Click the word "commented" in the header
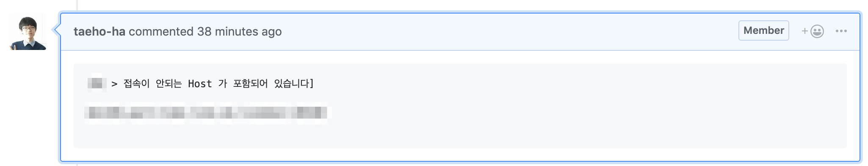This screenshot has height=166, width=868. (x=161, y=31)
